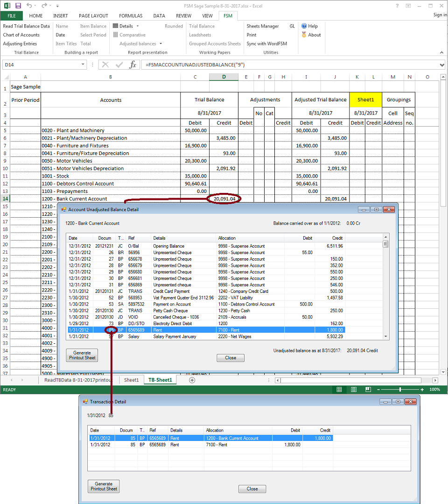Viewport: 448px width, 504px height.
Task: Switch to the FORMULAS ribbon tab
Action: pyautogui.click(x=131, y=16)
